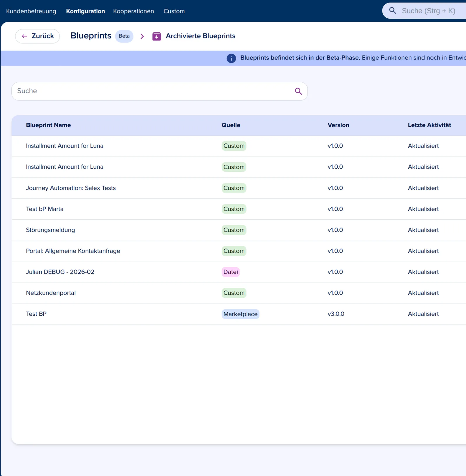
Task: Click the Datei tag for Julian DEBUG
Action: coord(230,272)
